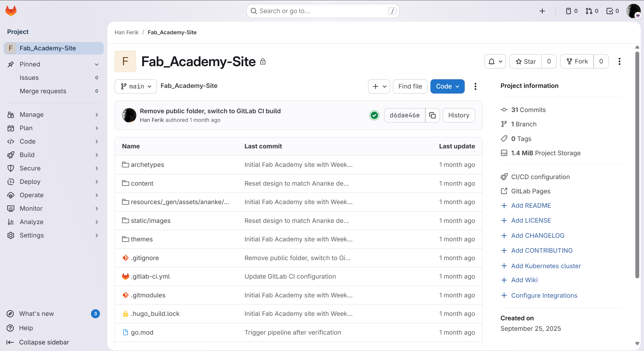This screenshot has height=351, width=644.
Task: Click the create new (+) icon in topbar
Action: point(542,11)
